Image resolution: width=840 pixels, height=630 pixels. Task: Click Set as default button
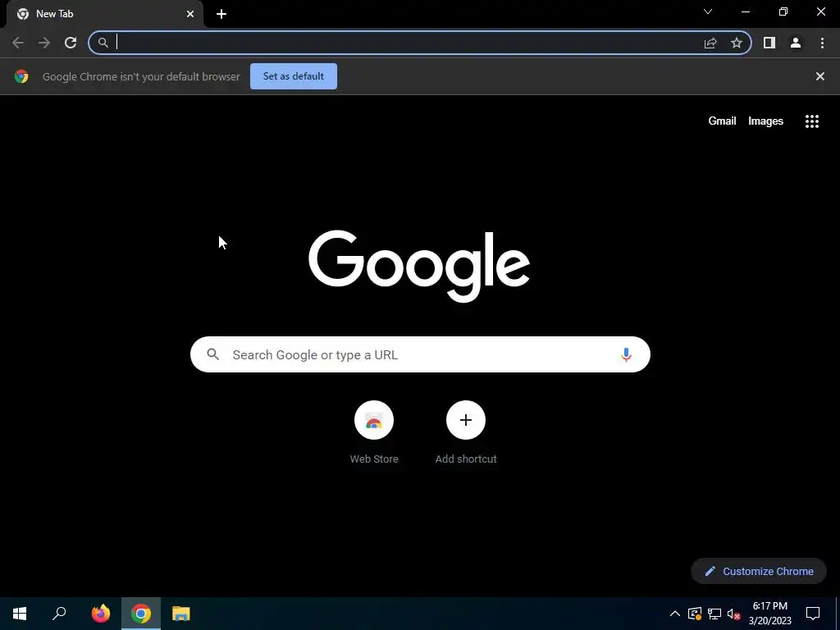294,76
